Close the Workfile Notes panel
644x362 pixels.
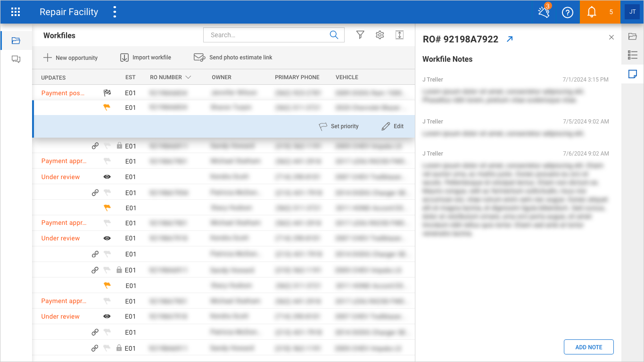tap(611, 37)
